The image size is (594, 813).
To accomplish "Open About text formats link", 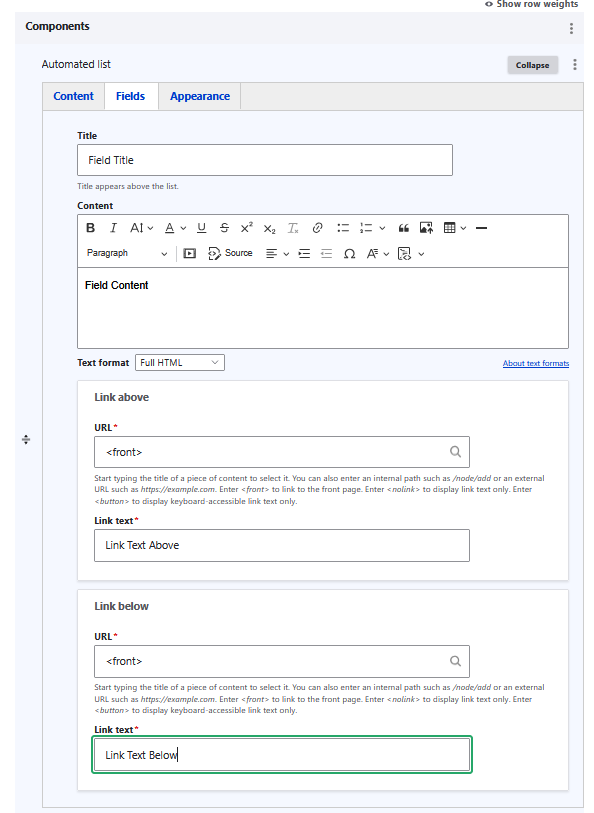I will (x=536, y=363).
